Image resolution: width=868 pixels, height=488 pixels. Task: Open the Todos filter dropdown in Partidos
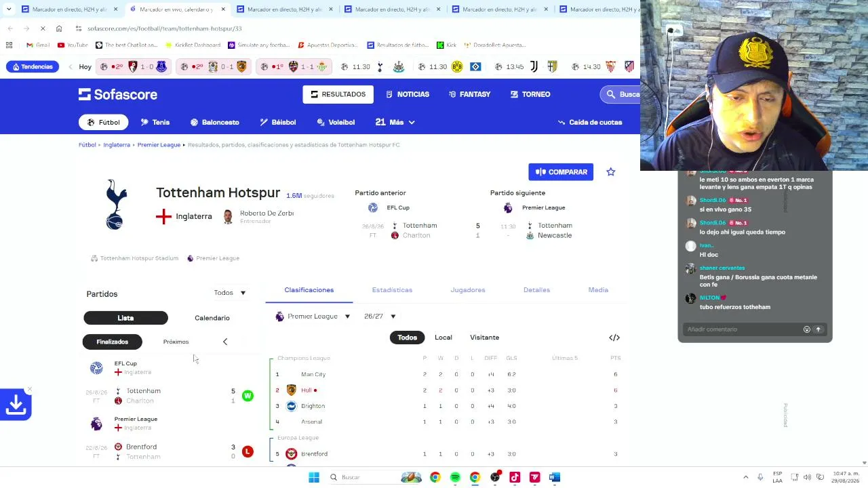click(x=230, y=293)
